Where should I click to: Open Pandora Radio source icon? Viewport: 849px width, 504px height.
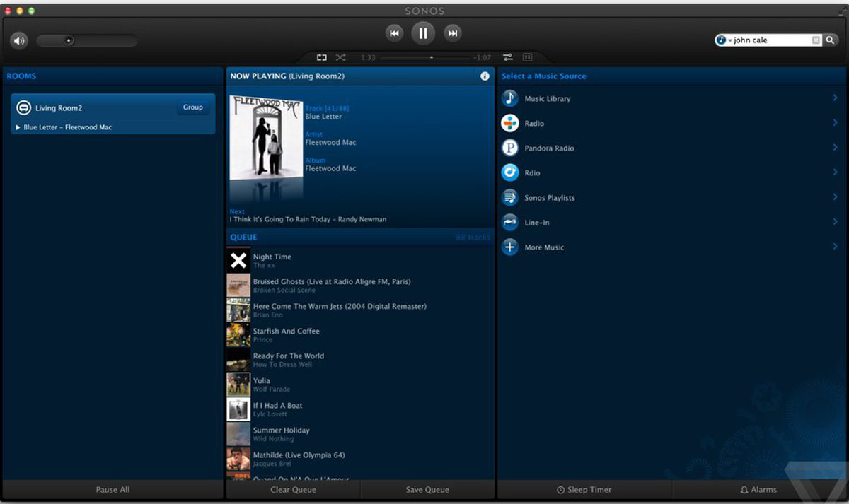[x=510, y=148]
